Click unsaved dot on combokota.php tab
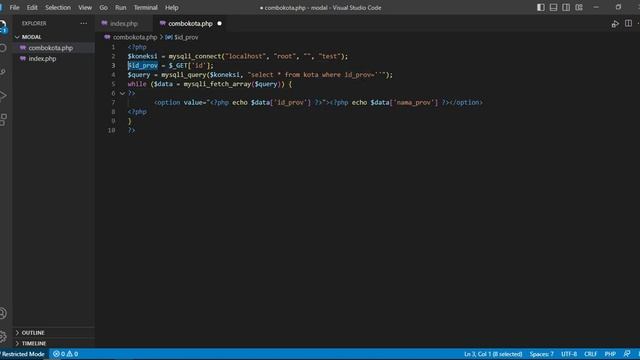Image resolution: width=640 pixels, height=360 pixels. pos(220,23)
